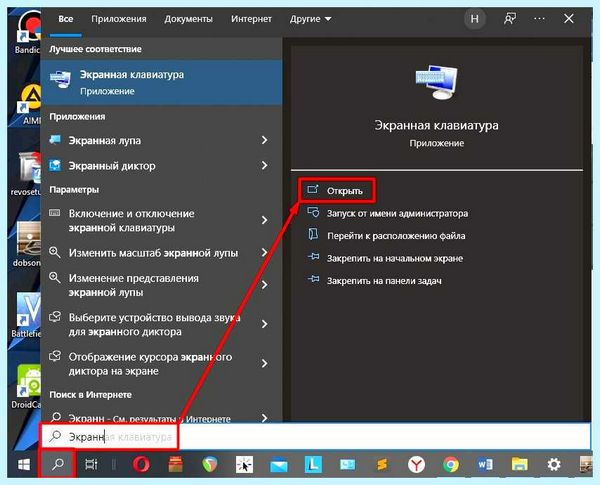
Task: Switch to the Интернет tab
Action: [251, 19]
